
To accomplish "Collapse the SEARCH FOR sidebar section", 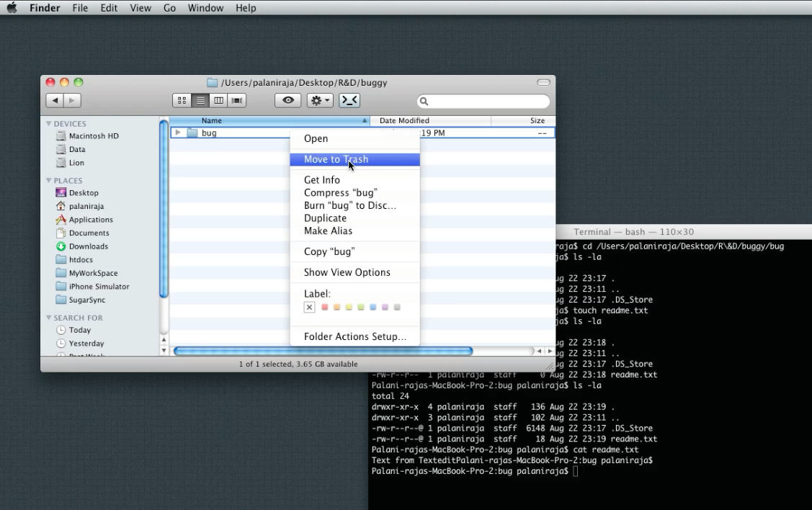I will (49, 318).
